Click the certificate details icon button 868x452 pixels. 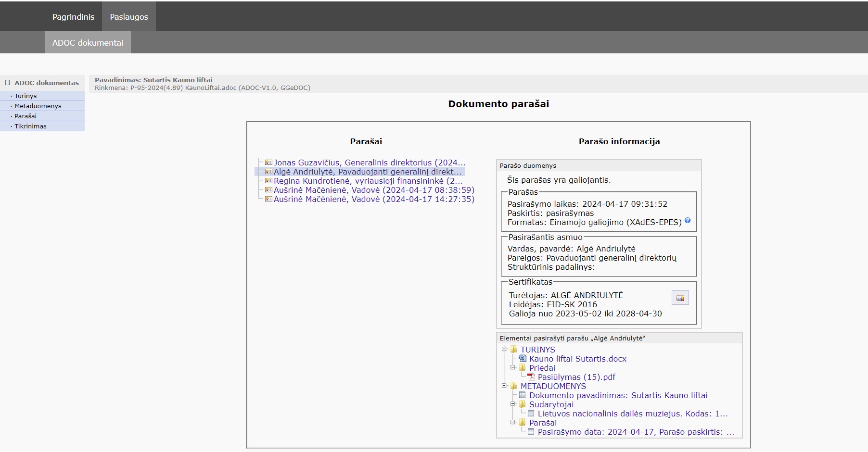680,298
